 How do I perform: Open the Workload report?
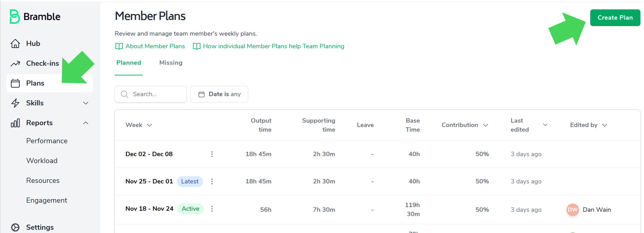42,161
